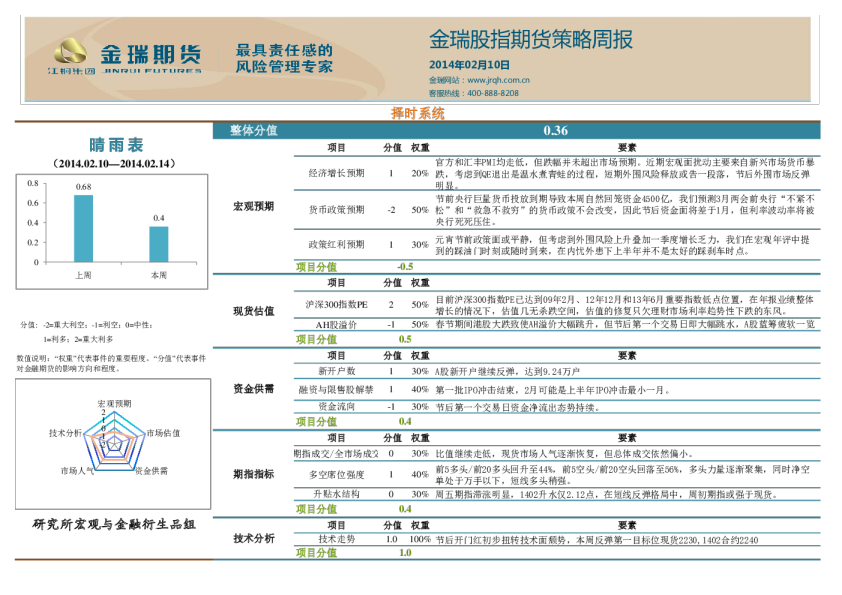Select the 技术分析 radar axis label
Screen dimensions: 842x595
tap(66, 433)
